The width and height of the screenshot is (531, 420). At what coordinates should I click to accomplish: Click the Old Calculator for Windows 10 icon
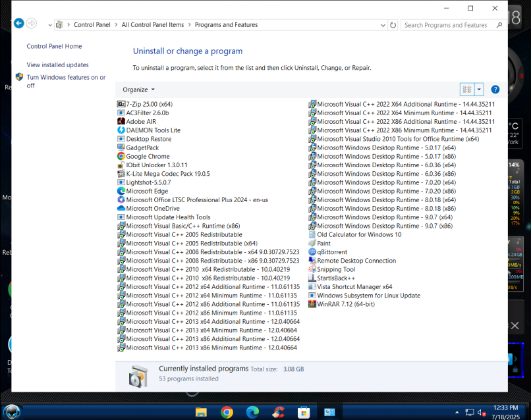tap(312, 234)
